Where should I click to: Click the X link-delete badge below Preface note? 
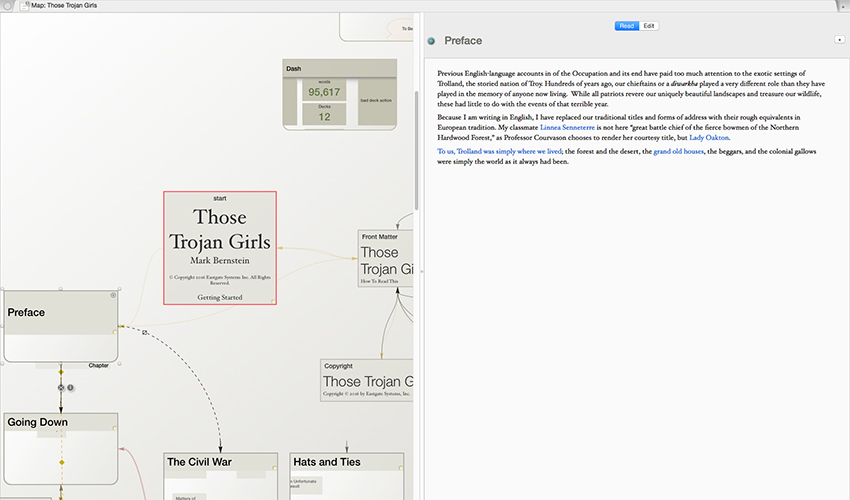(x=61, y=388)
